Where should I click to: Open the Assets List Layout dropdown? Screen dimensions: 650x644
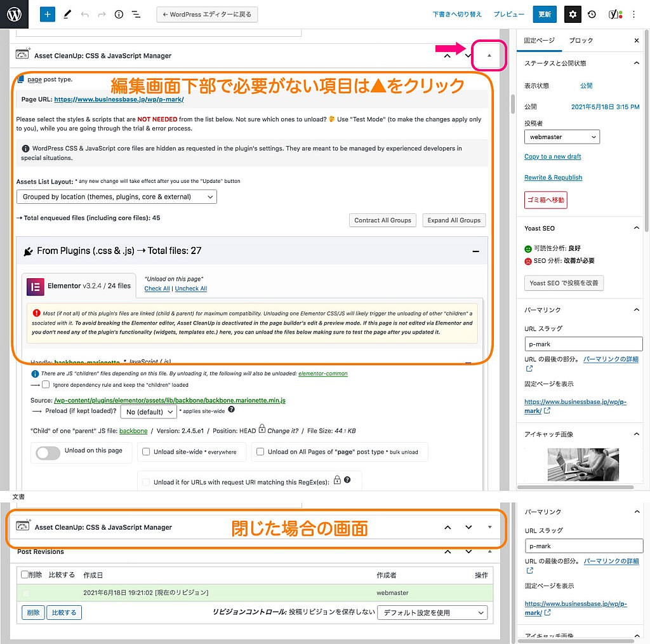[116, 197]
